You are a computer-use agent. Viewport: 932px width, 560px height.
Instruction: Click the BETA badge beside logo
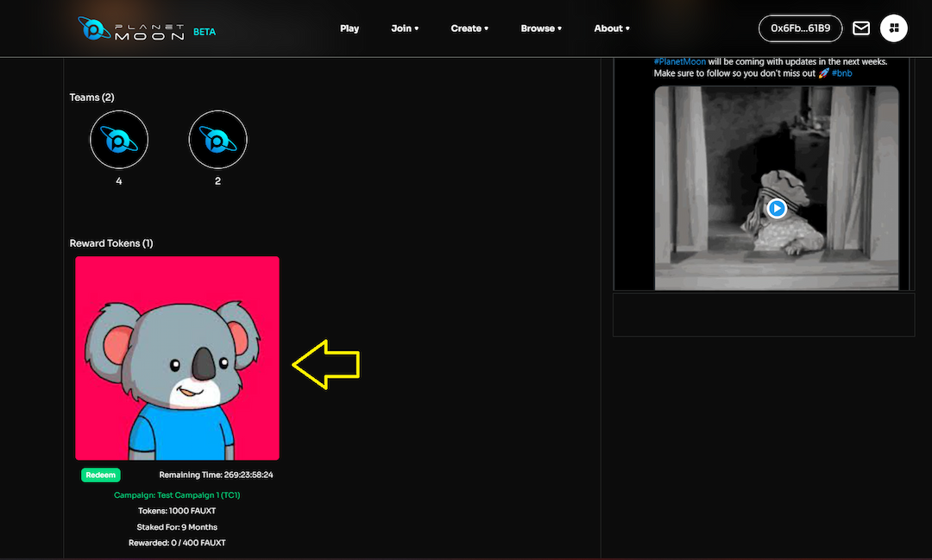click(205, 32)
